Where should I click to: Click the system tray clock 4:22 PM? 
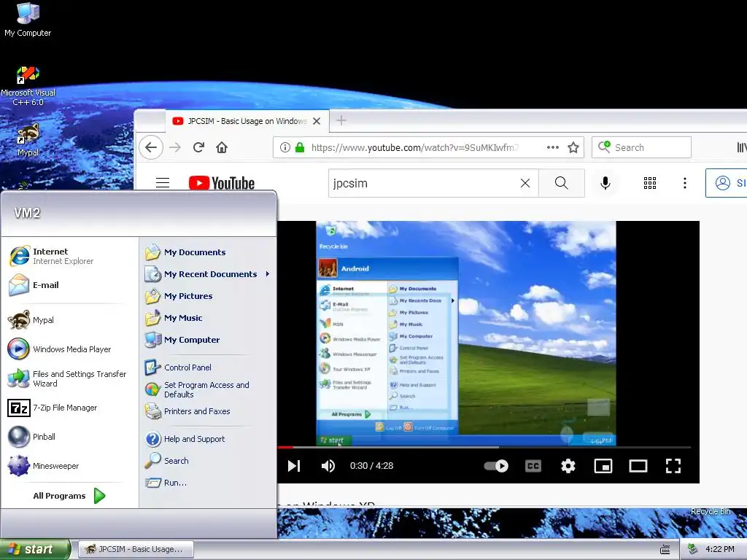720,549
